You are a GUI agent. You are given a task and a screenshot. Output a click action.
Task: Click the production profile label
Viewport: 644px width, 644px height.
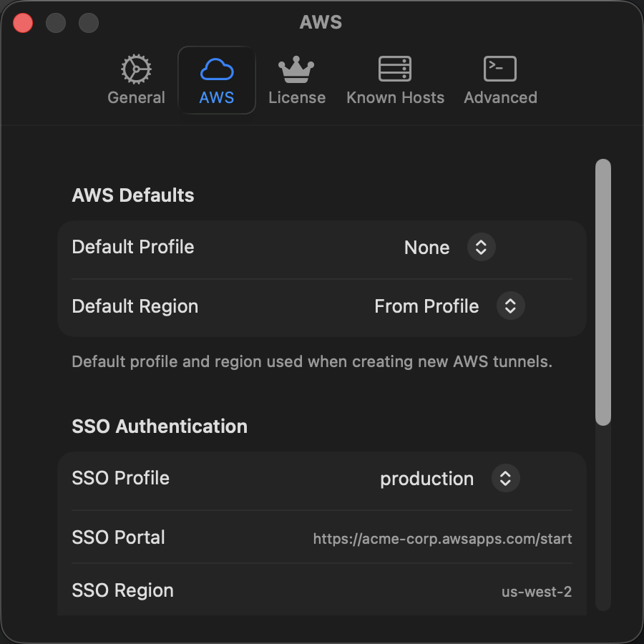pyautogui.click(x=426, y=478)
